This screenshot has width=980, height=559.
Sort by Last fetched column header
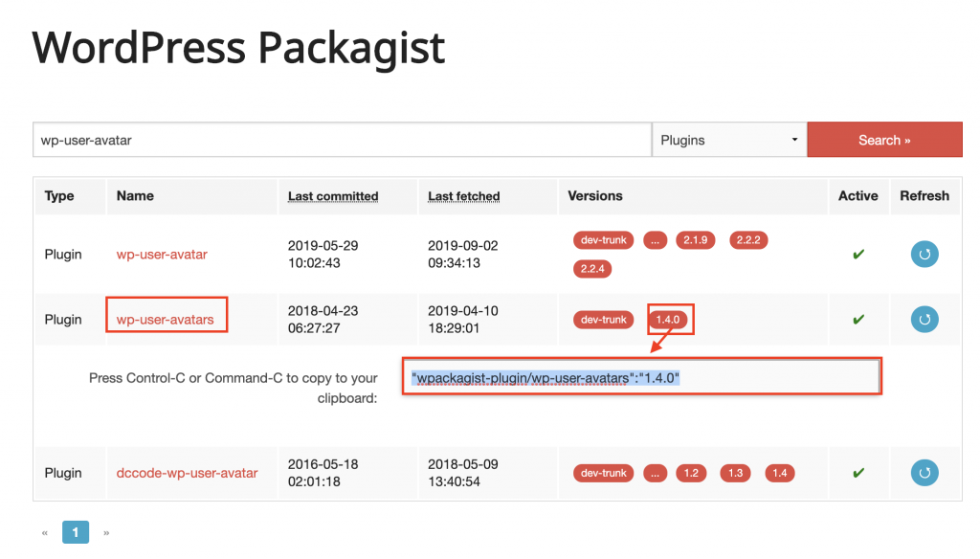coord(464,195)
